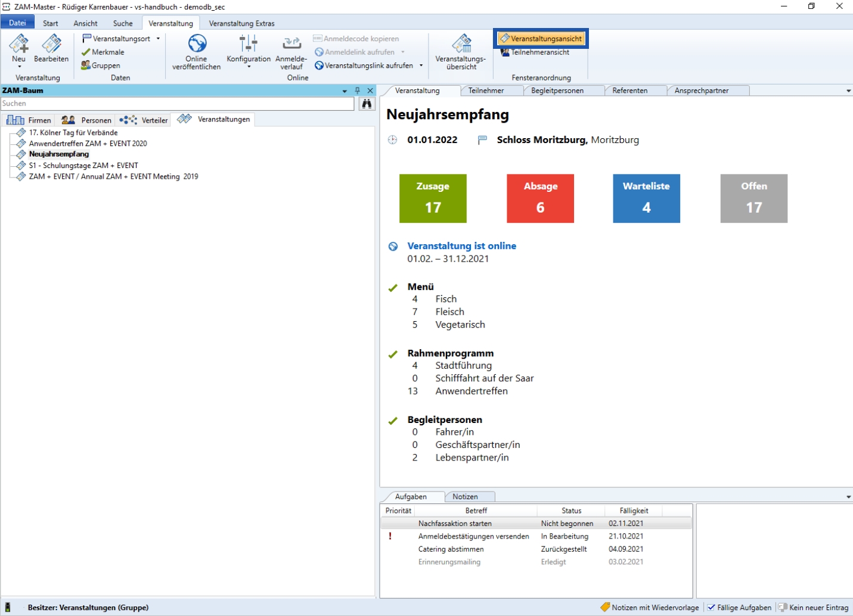
Task: Switch to the Start ribbon tab
Action: click(51, 23)
